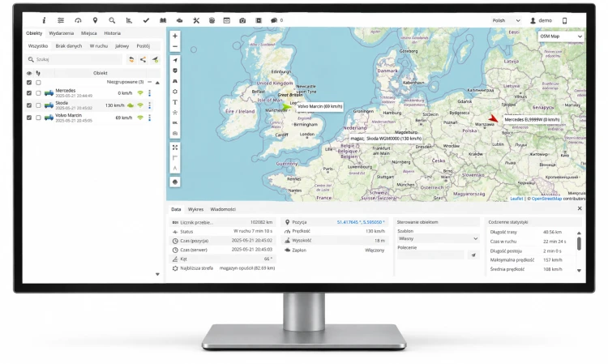
Task: Click the Polecenie command input field
Action: tap(430, 255)
